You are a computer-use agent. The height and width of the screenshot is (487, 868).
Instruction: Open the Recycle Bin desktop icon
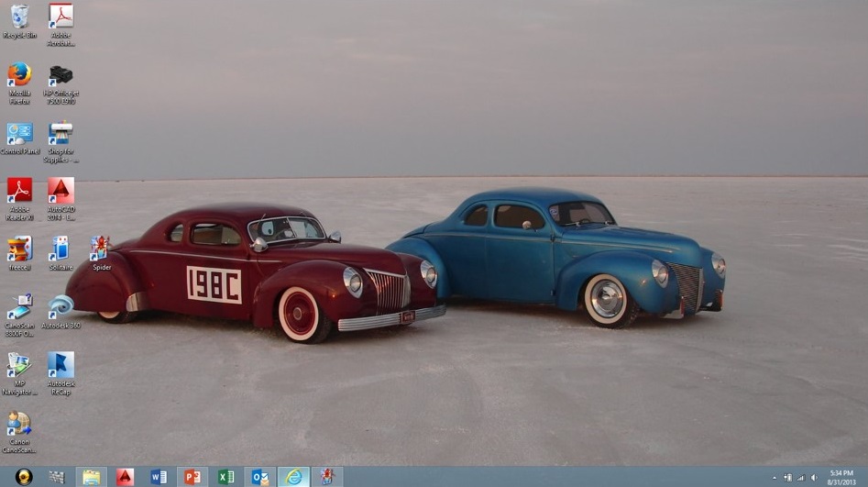pyautogui.click(x=19, y=17)
